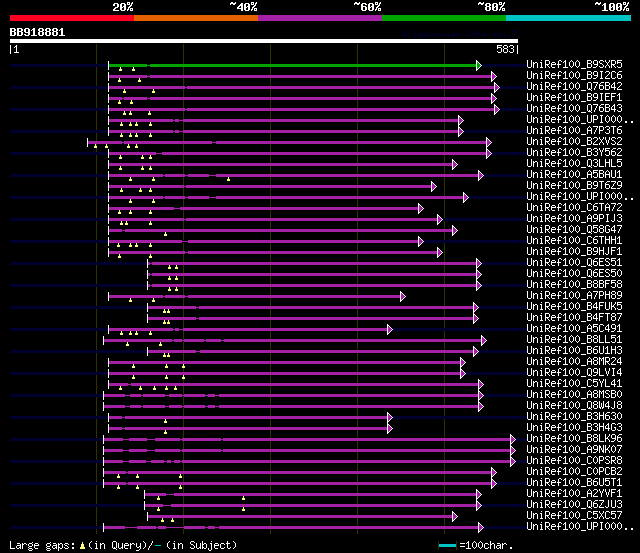Click the query end position 583 label
This screenshot has height=553, width=640.
[x=505, y=49]
